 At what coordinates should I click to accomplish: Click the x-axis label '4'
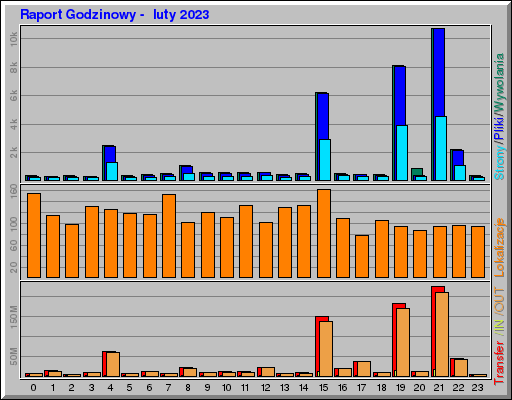pyautogui.click(x=110, y=388)
